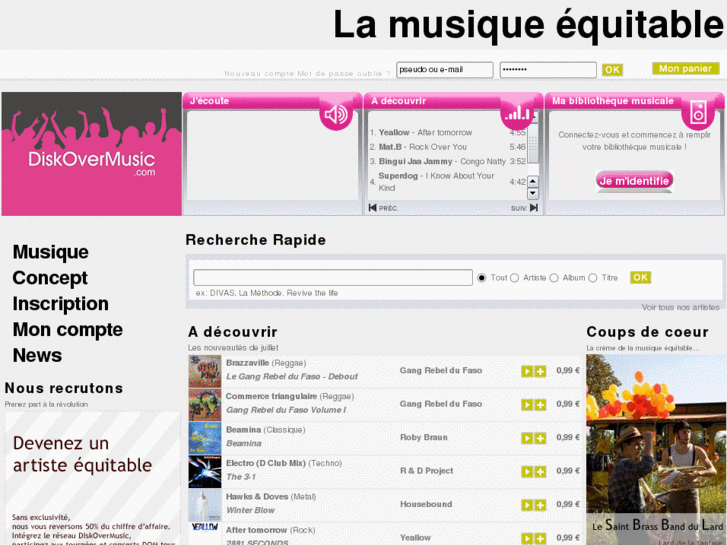The height and width of the screenshot is (545, 727).
Task: Open the Inscription menu item
Action: 61,304
